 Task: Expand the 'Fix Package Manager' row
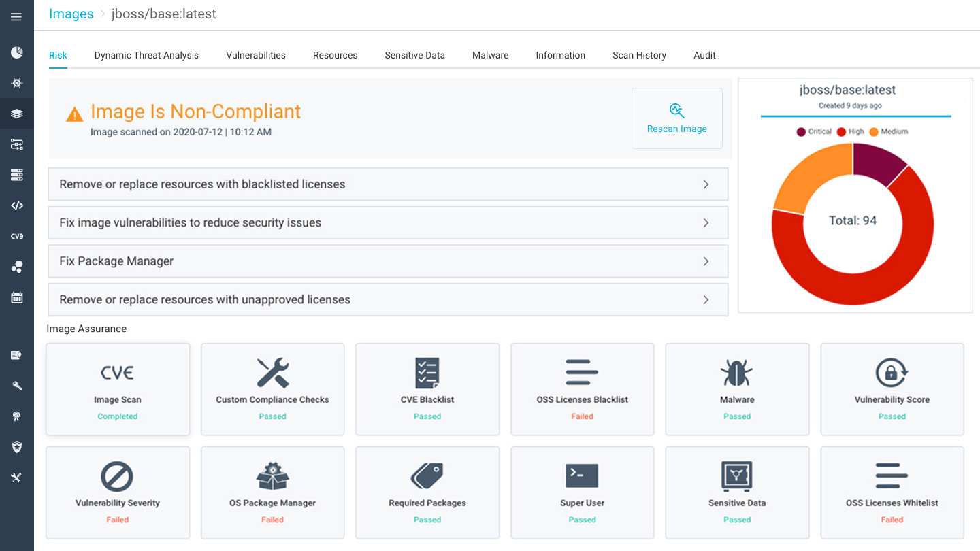point(388,261)
